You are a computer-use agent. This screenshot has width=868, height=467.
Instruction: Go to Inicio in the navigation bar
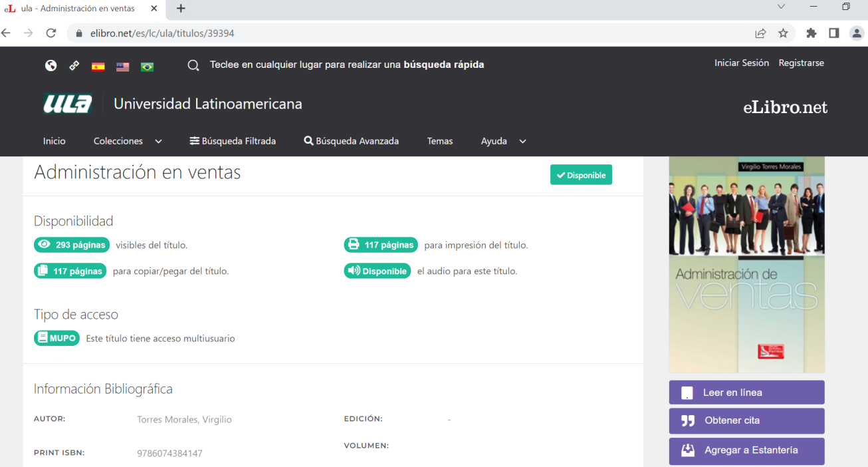tap(54, 141)
